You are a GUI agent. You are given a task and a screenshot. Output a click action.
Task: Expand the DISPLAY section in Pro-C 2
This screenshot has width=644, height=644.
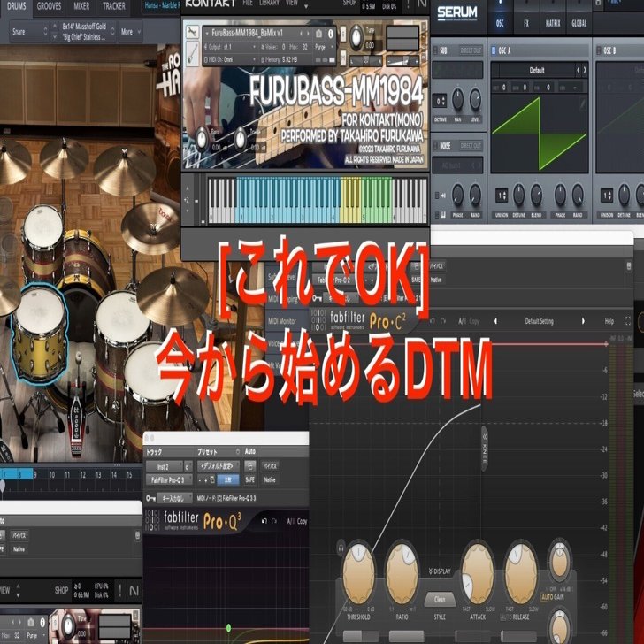tap(440, 571)
